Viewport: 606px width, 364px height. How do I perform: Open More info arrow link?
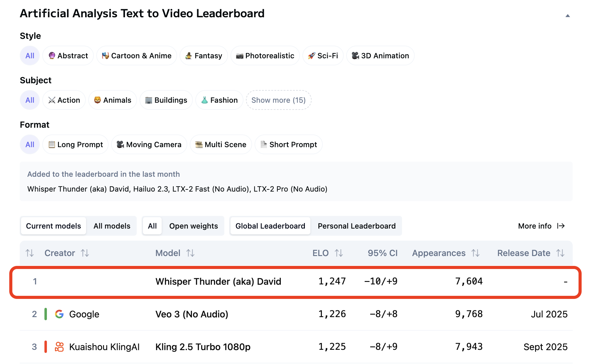541,226
